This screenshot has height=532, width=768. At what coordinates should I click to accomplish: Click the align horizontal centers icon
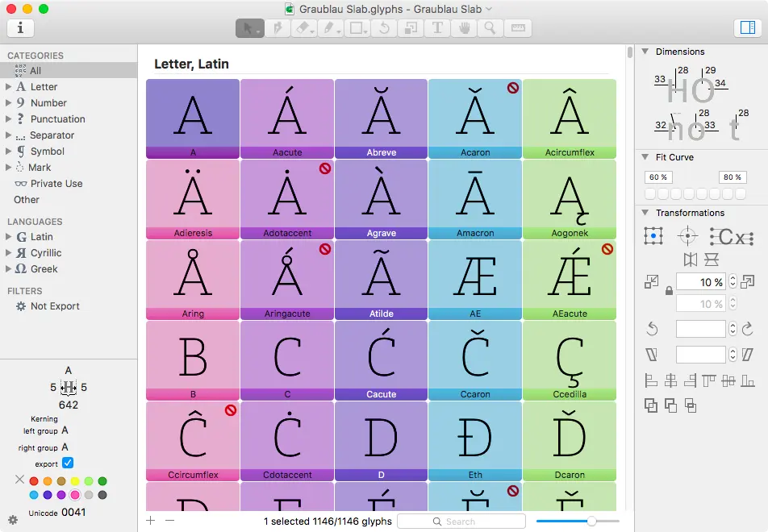pyautogui.click(x=670, y=380)
